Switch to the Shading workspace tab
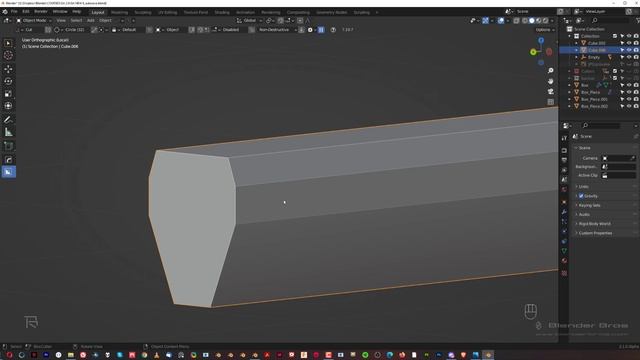Screen dimensions: 640x360 222,12
